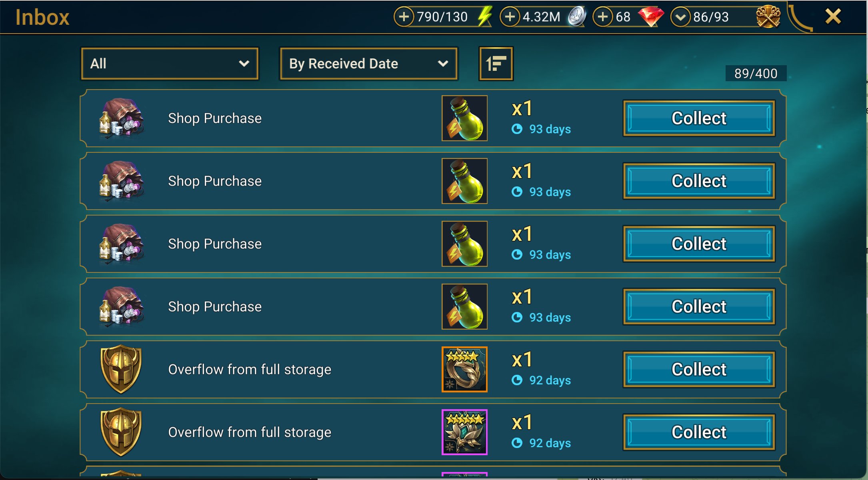Add silver with the plus icon
The height and width of the screenshot is (480, 868).
point(510,17)
